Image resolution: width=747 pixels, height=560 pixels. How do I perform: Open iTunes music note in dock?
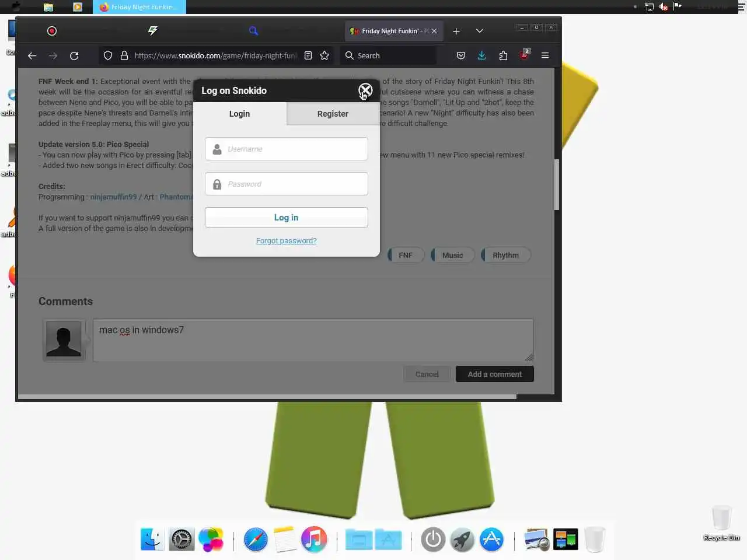[314, 540]
